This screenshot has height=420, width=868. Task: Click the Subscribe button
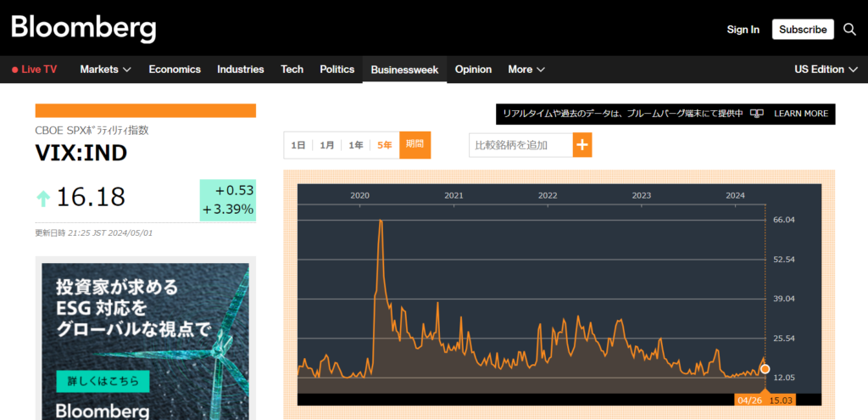tap(802, 30)
